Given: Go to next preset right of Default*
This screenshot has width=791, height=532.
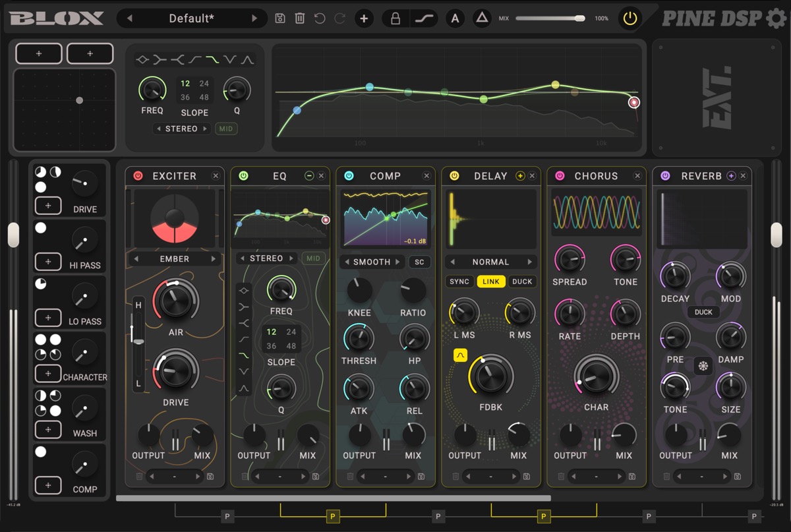Looking at the screenshot, I should (x=254, y=18).
